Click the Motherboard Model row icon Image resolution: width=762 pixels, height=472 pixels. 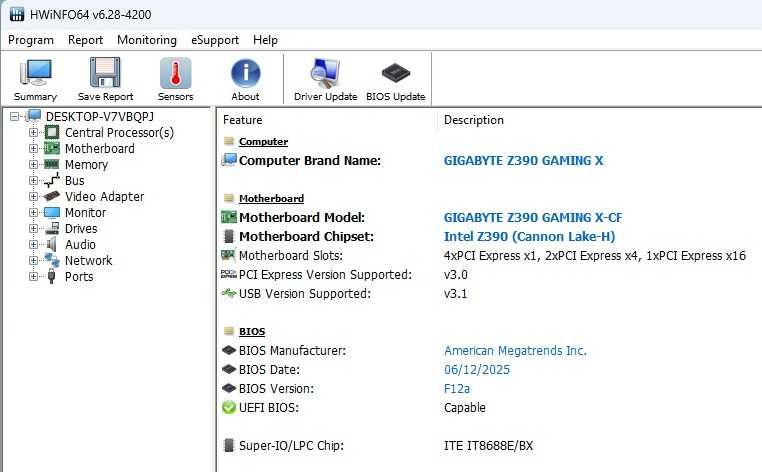tap(229, 217)
